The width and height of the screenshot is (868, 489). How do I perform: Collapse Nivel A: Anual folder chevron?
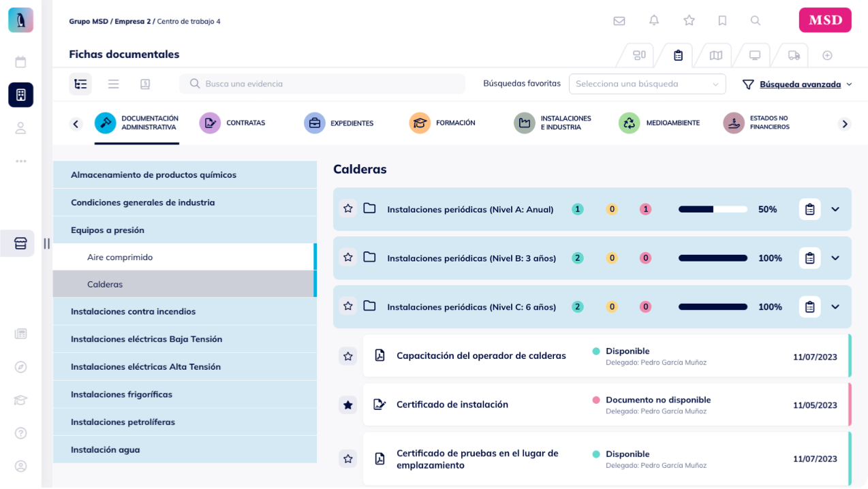(x=835, y=209)
